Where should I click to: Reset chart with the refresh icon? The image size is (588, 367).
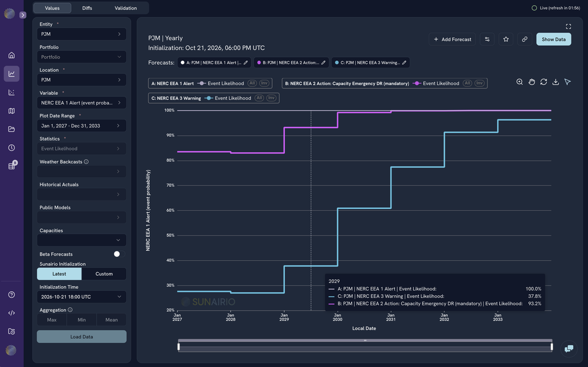pos(543,82)
